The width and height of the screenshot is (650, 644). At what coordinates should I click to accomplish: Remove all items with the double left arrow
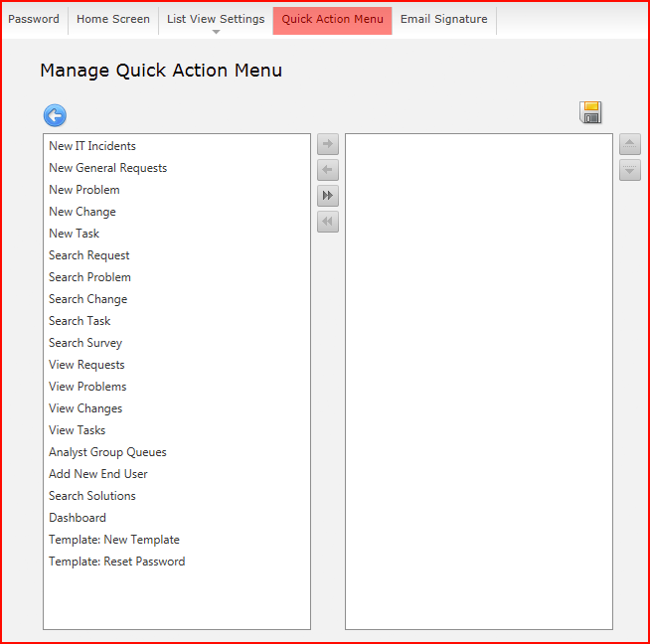(x=328, y=222)
